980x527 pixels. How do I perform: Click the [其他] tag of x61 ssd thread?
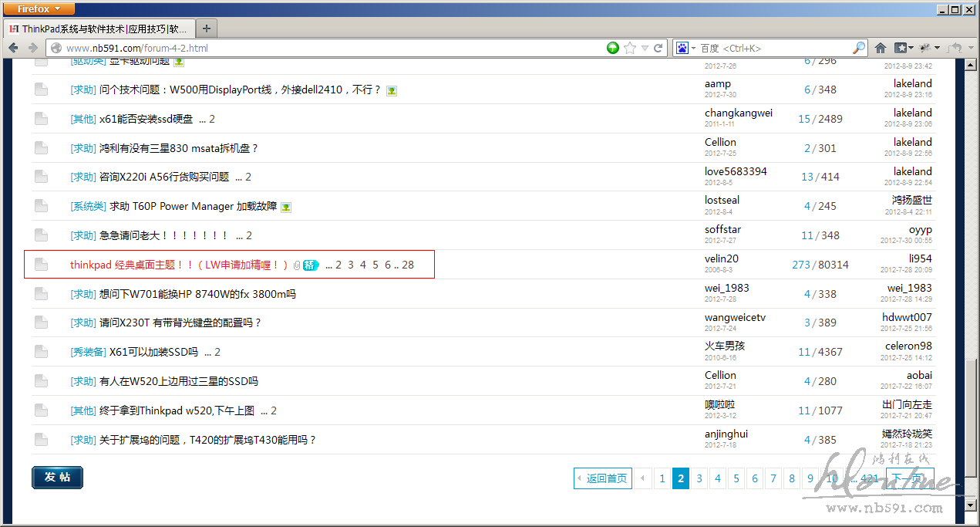point(83,119)
